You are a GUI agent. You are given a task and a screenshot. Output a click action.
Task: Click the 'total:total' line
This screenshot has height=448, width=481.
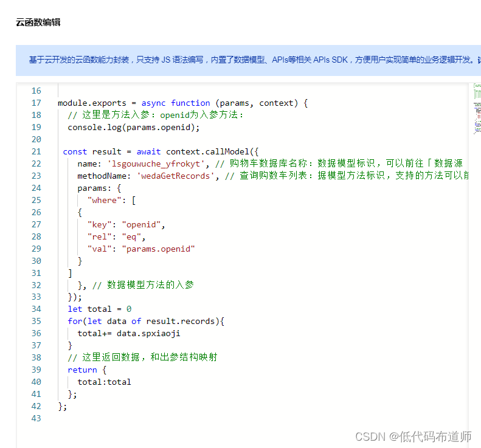pos(105,382)
